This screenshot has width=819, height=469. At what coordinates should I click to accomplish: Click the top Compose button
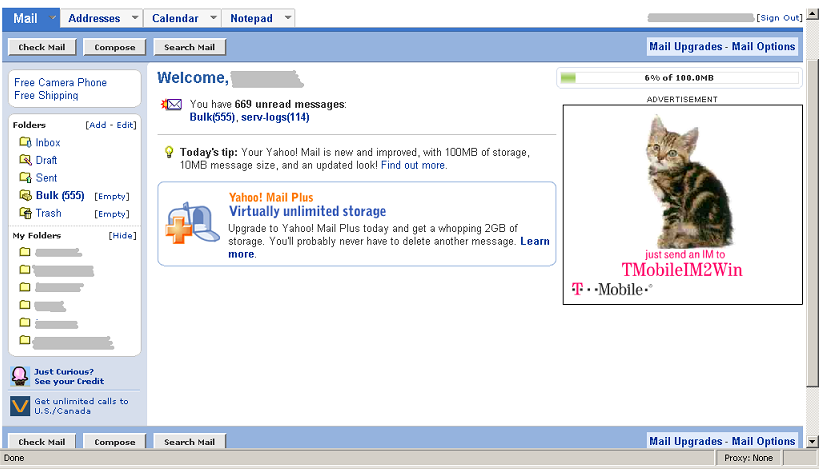click(x=114, y=47)
